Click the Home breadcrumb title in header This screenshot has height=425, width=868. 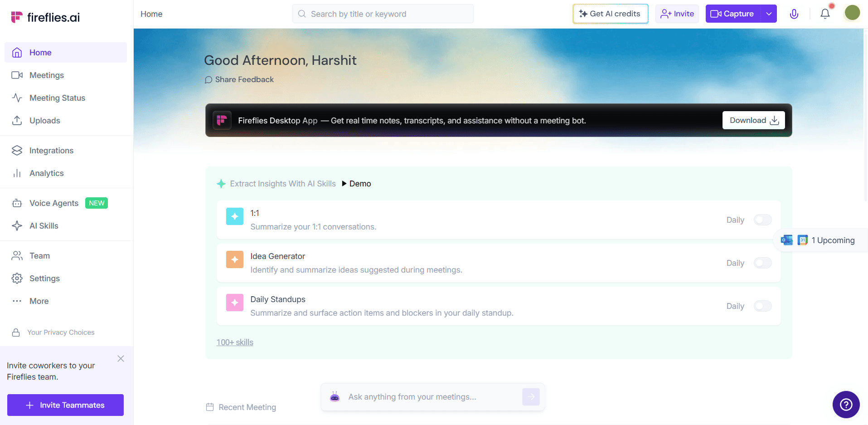(151, 14)
